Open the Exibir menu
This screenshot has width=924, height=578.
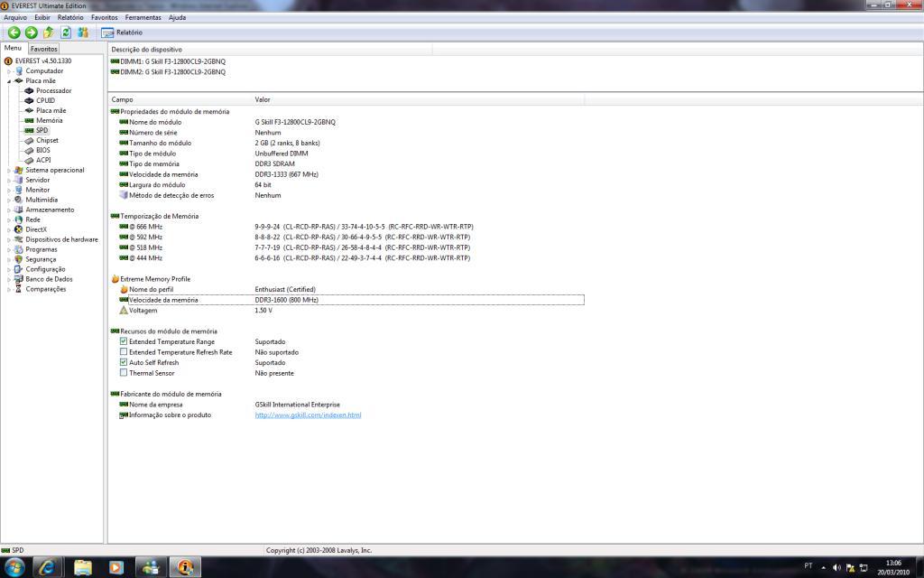[42, 18]
